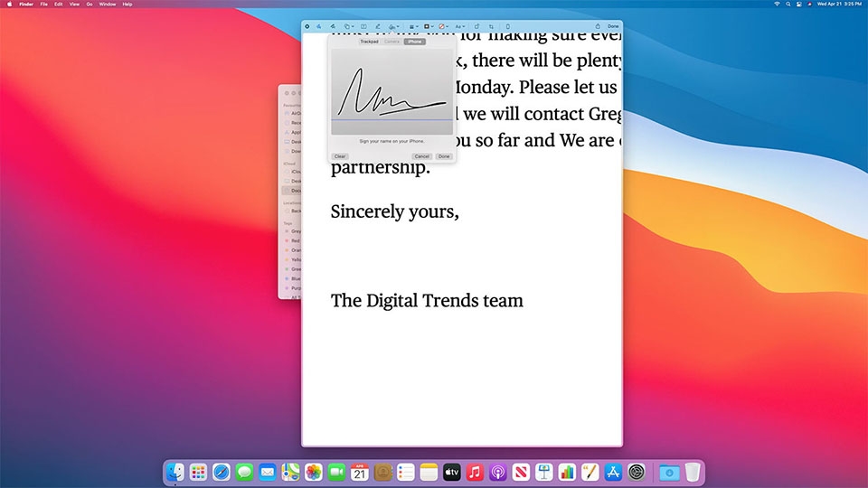The width and height of the screenshot is (868, 488).
Task: Click the iPhone annotate device icon
Action: (508, 26)
